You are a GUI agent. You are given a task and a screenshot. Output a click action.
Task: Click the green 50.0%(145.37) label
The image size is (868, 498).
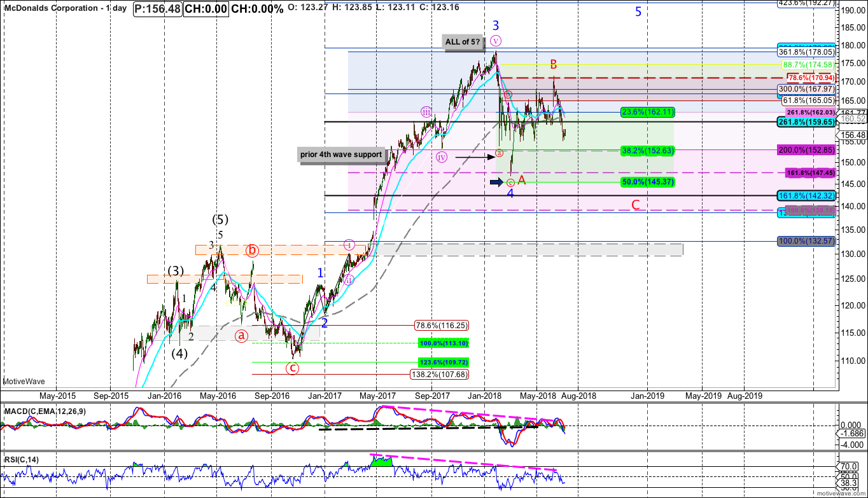[x=648, y=182]
